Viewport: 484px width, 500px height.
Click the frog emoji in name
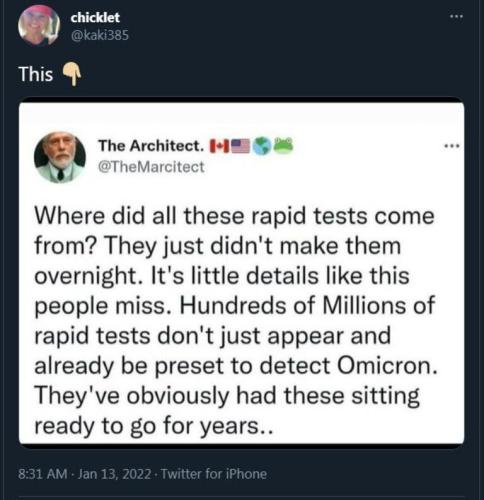[284, 146]
